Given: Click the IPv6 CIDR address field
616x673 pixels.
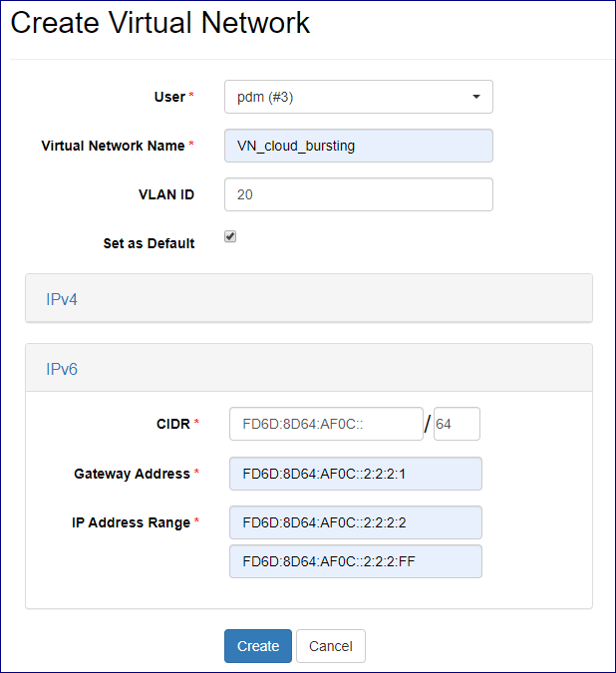Looking at the screenshot, I should 326,424.
